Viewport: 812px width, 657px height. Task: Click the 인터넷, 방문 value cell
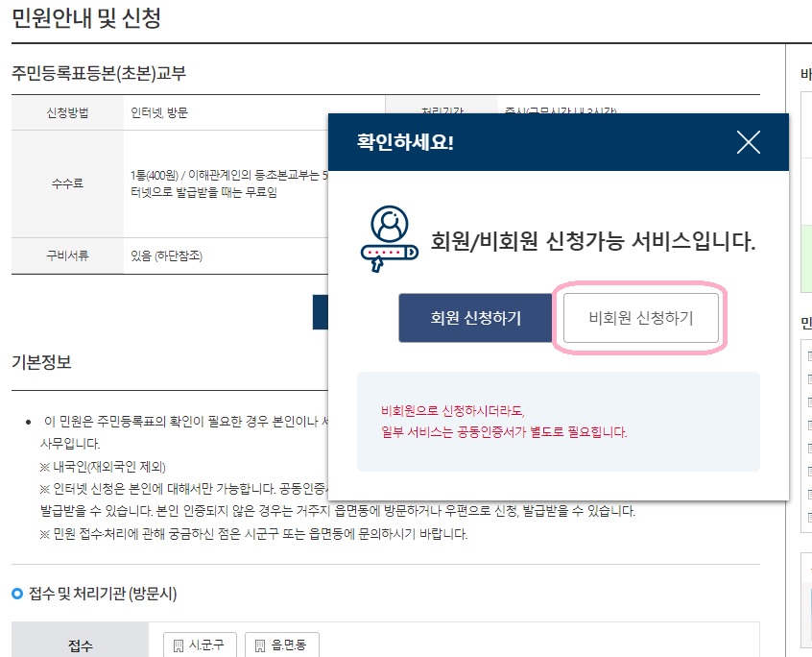pyautogui.click(x=159, y=112)
